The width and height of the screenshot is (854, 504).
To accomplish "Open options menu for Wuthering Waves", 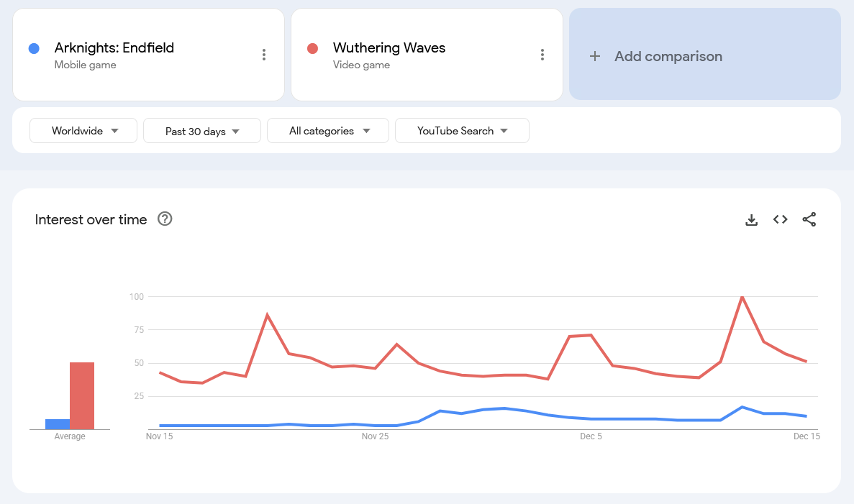I will point(542,55).
